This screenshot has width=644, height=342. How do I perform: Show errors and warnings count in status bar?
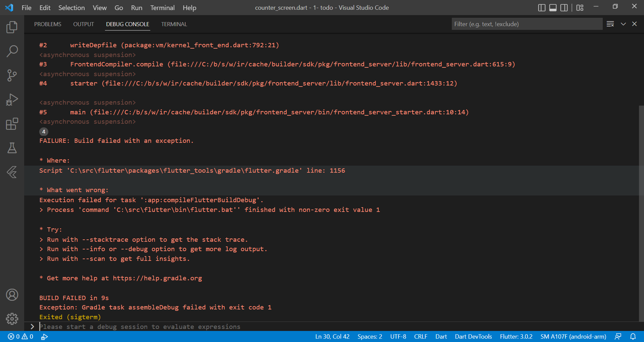[20, 337]
